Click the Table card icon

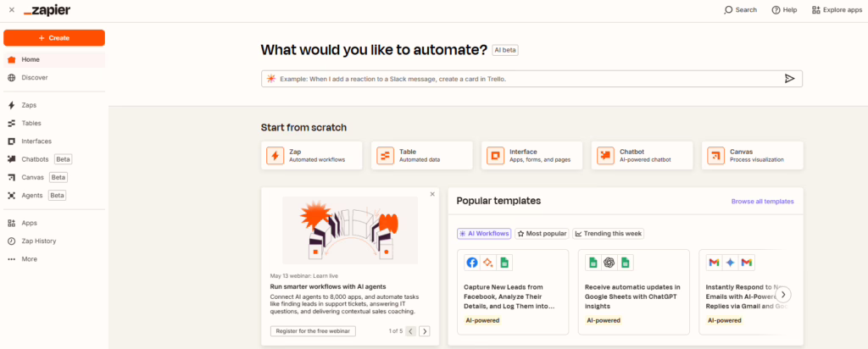[386, 155]
